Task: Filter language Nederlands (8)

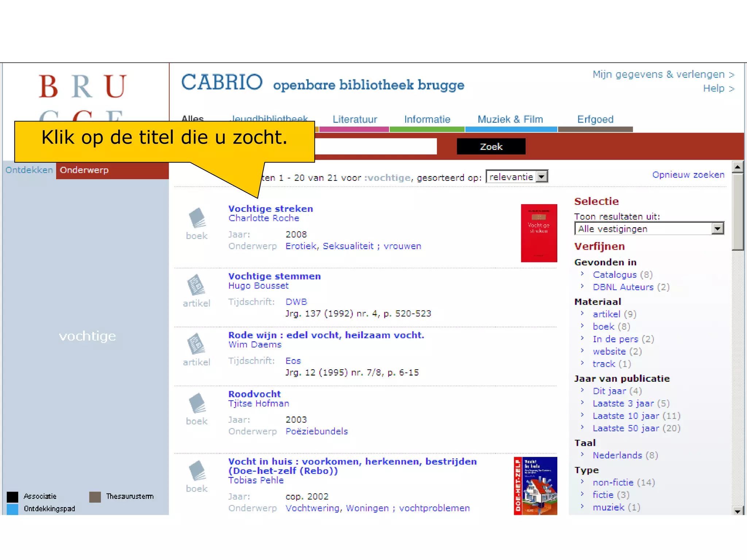Action: (625, 455)
